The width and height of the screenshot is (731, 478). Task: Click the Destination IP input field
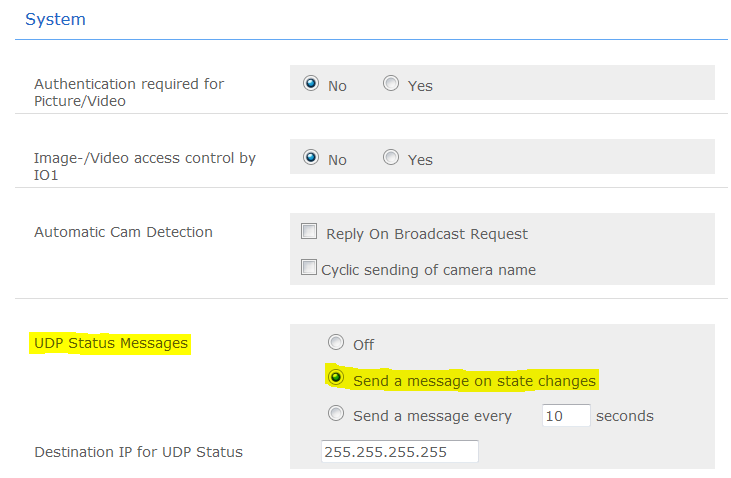pos(399,451)
